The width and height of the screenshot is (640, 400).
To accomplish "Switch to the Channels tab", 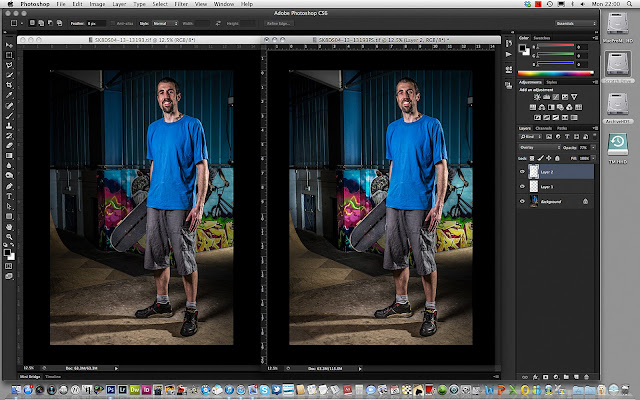I will click(543, 128).
